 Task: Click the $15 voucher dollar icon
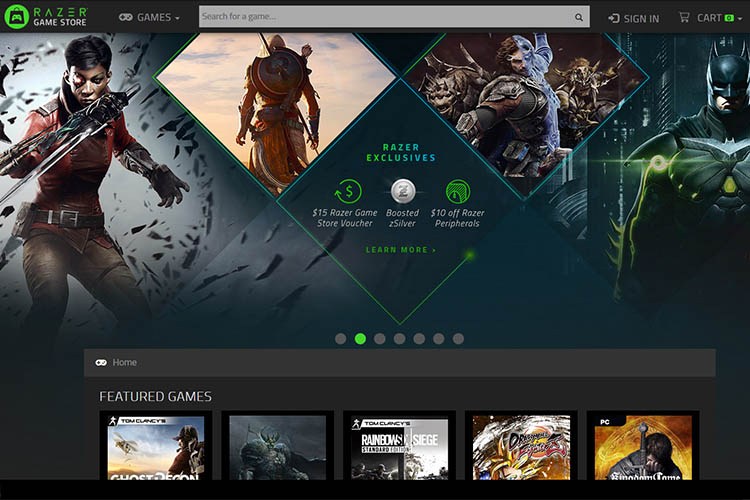pyautogui.click(x=348, y=191)
